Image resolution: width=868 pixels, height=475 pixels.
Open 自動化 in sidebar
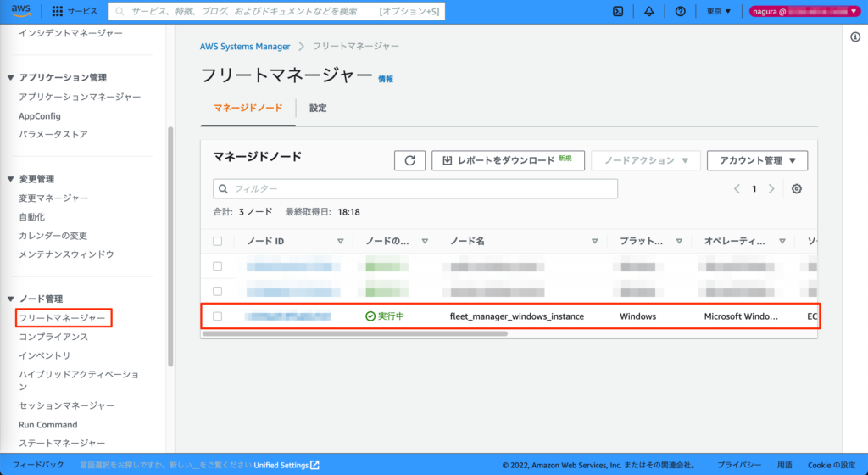(32, 217)
